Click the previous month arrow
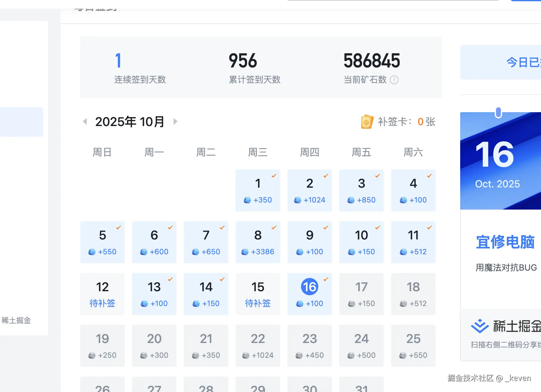Viewport: 541px width, 392px height. point(85,121)
